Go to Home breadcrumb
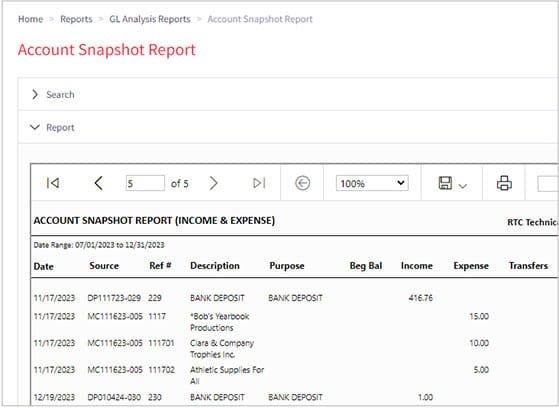Viewport: 559px width, 408px height. tap(30, 19)
